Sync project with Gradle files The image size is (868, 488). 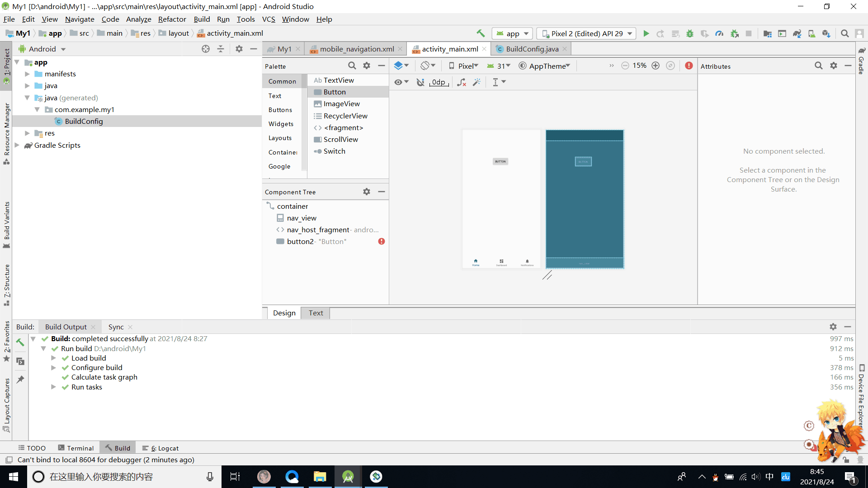tap(797, 33)
